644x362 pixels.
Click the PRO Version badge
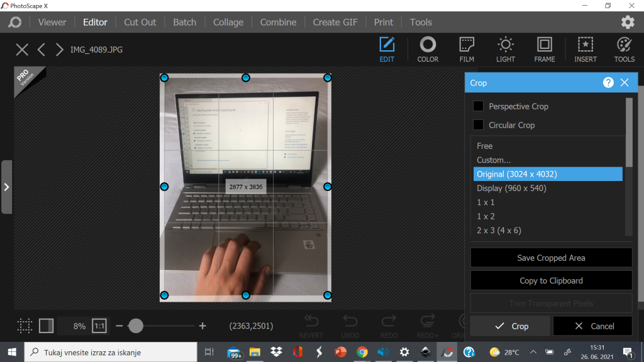click(x=29, y=81)
